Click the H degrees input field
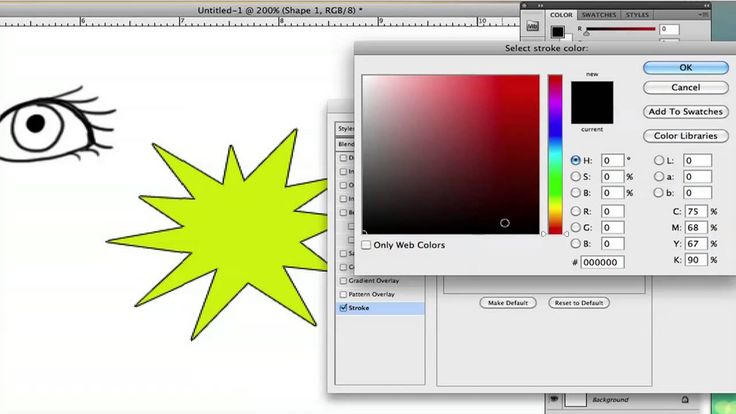Viewport: 736px width, 414px height. pos(613,161)
